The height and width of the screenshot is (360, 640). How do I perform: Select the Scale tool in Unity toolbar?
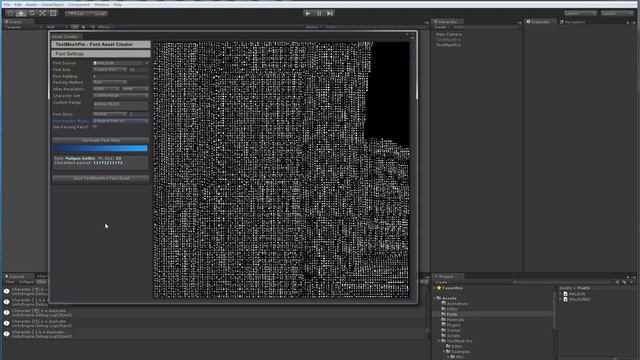click(x=42, y=13)
